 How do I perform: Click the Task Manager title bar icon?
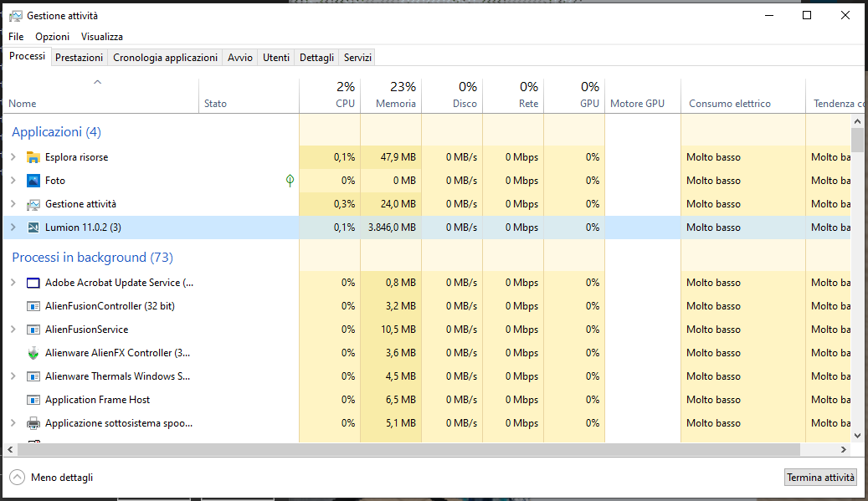coord(16,16)
